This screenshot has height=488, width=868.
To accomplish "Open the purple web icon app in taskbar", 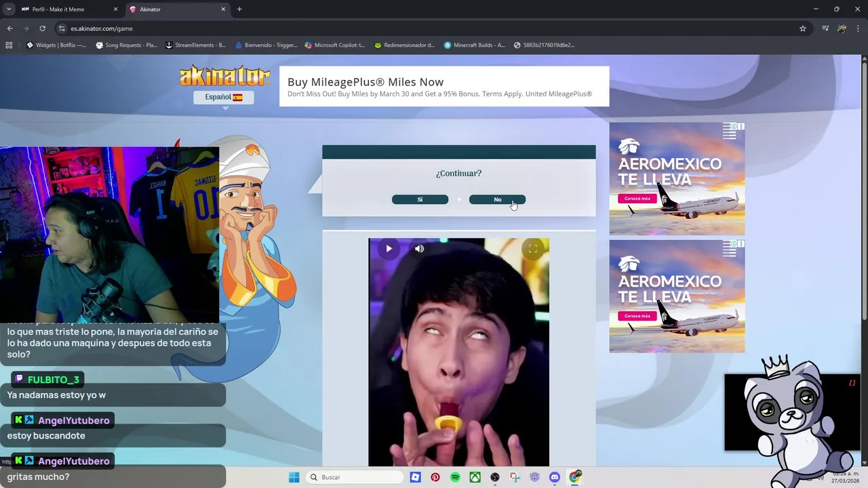I will [535, 477].
